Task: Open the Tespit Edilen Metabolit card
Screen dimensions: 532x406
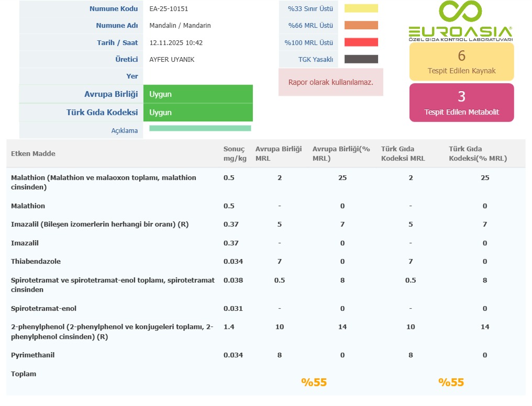Action: point(461,103)
